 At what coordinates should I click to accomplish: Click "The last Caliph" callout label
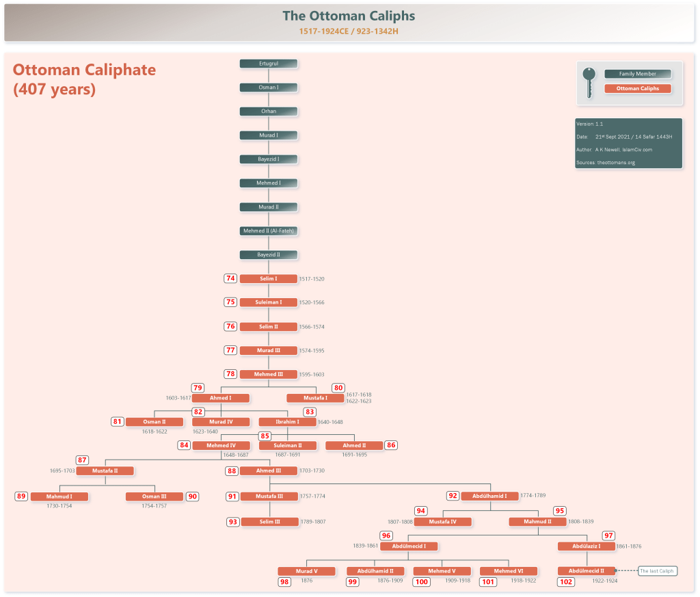(x=657, y=571)
